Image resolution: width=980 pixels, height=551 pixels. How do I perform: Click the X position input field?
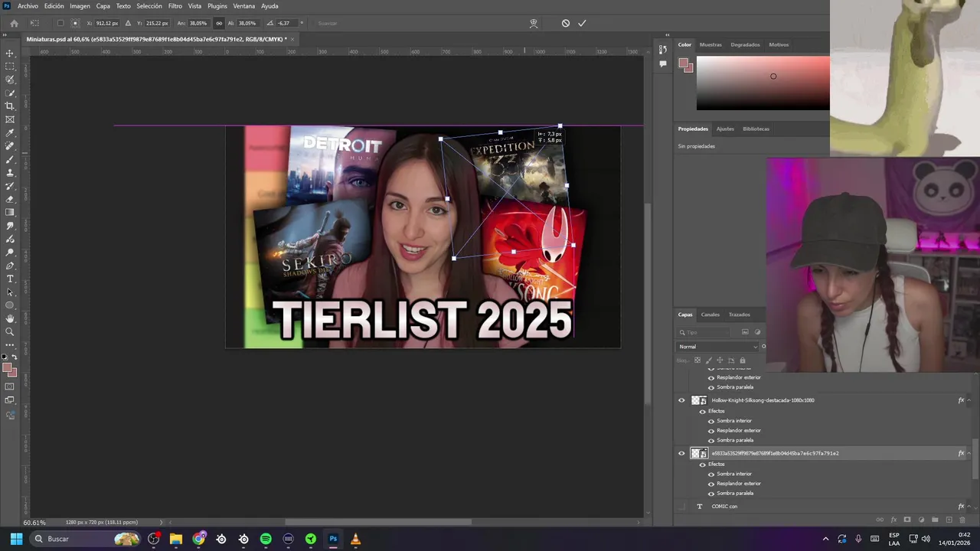(x=107, y=23)
